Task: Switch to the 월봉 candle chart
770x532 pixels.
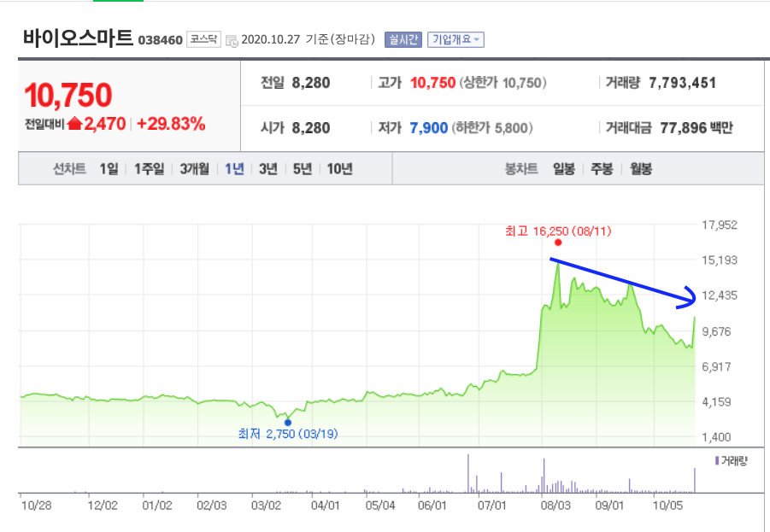Action: (641, 169)
